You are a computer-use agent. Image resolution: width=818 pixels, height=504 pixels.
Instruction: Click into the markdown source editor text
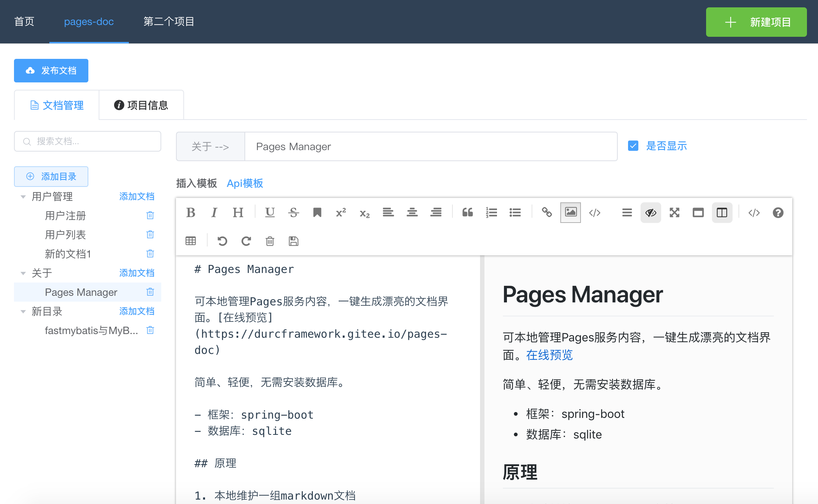point(328,379)
